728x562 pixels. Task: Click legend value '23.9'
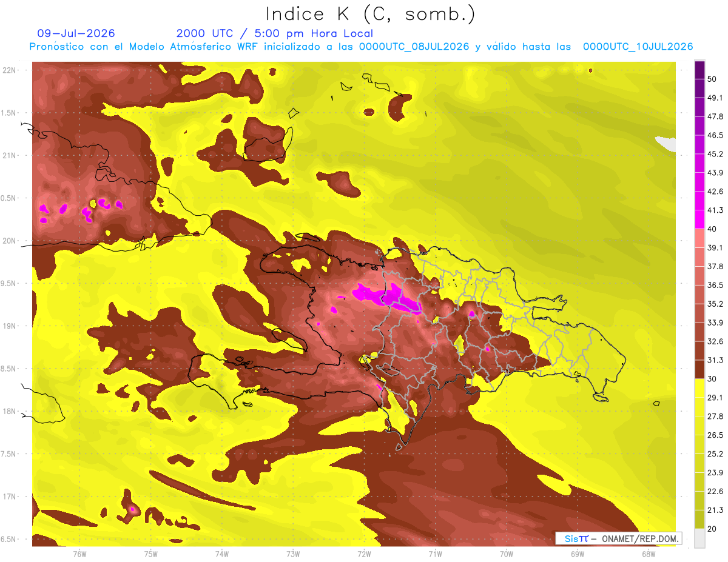pos(715,473)
